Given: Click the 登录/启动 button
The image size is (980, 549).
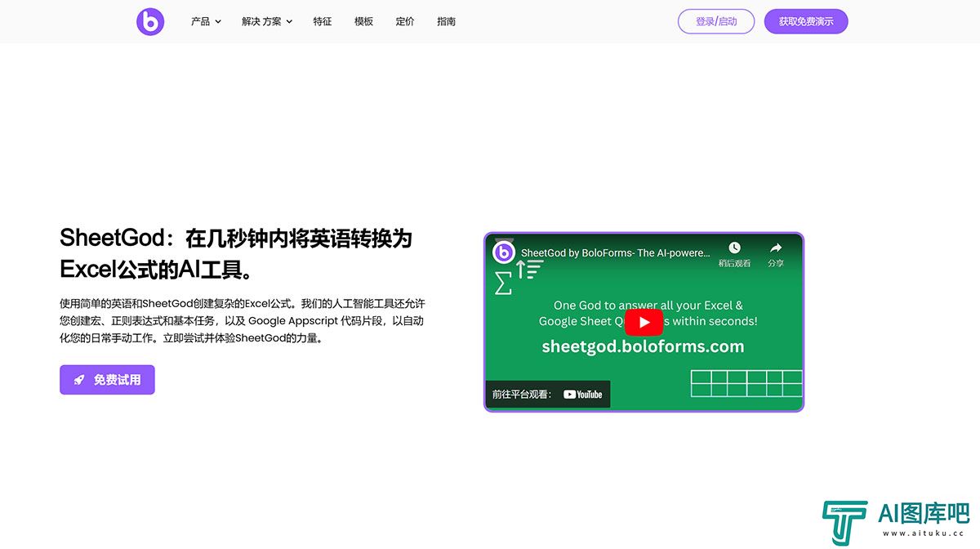Looking at the screenshot, I should point(716,21).
